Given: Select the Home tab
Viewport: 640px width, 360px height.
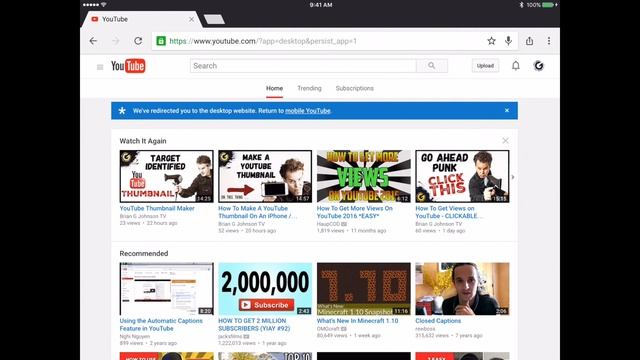Looking at the screenshot, I should (x=274, y=88).
